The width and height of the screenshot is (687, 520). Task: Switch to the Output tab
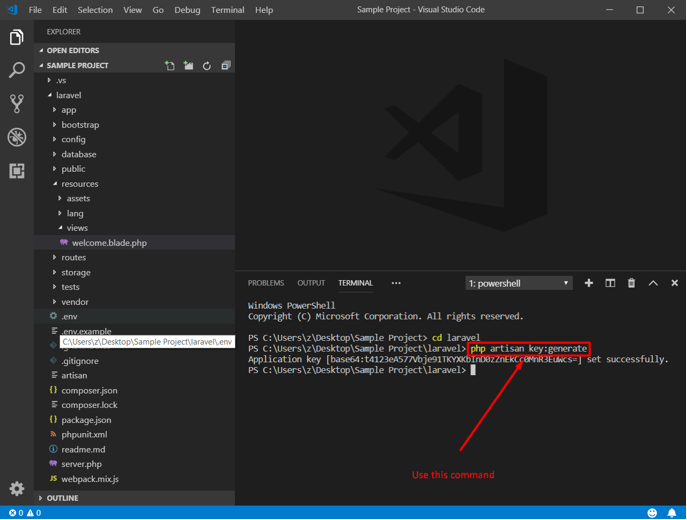[x=311, y=283]
